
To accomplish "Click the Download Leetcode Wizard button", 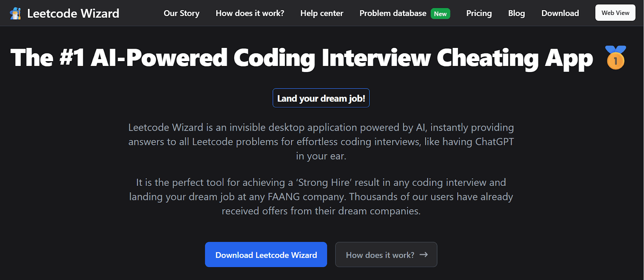I will tap(266, 255).
